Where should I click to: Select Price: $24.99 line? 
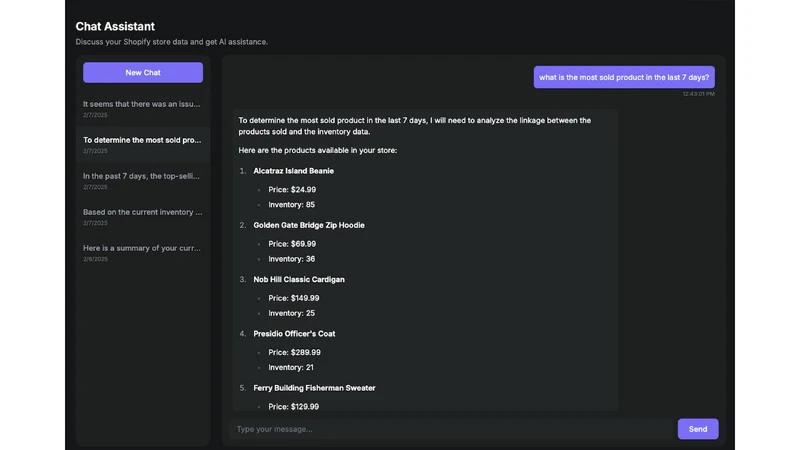pos(292,189)
